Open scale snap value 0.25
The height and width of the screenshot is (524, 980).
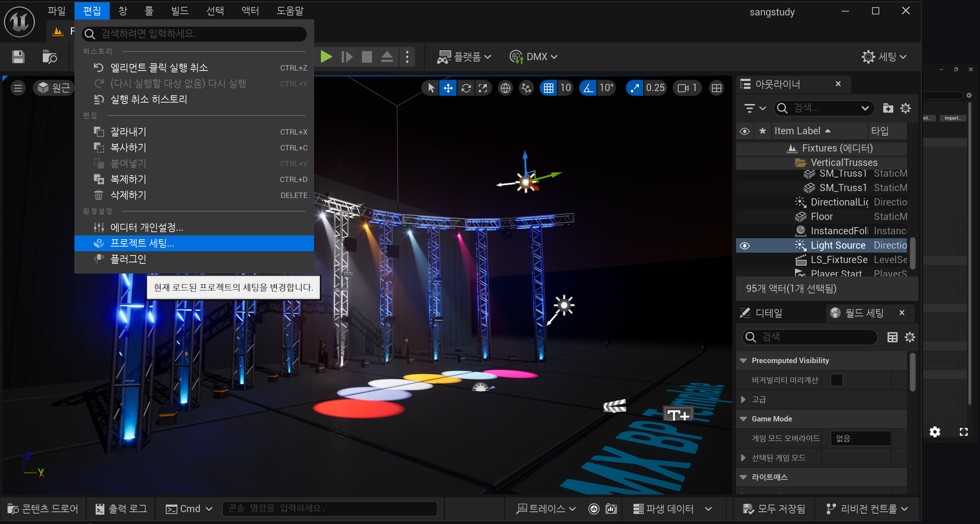coord(655,88)
